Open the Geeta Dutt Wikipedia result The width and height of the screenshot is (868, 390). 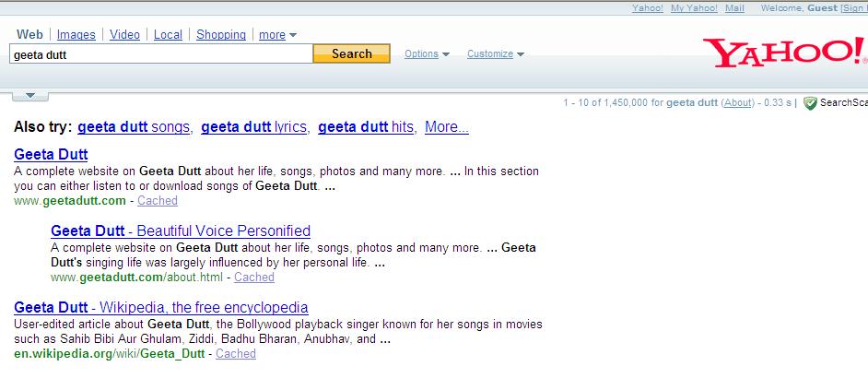161,307
